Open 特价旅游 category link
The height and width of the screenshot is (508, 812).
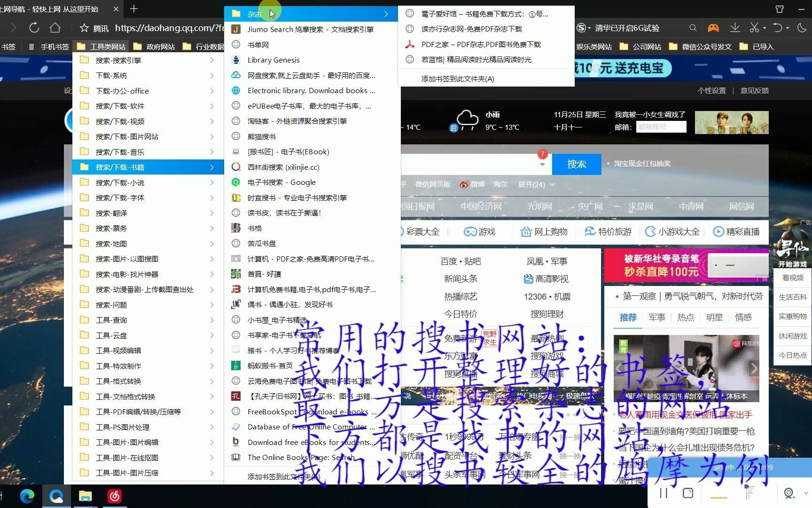pyautogui.click(x=608, y=231)
